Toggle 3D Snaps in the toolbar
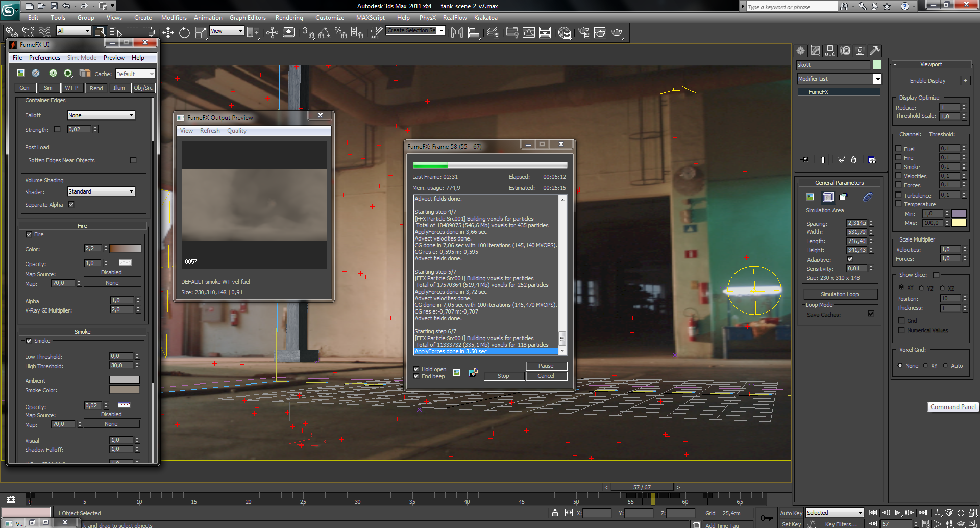 coord(308,33)
